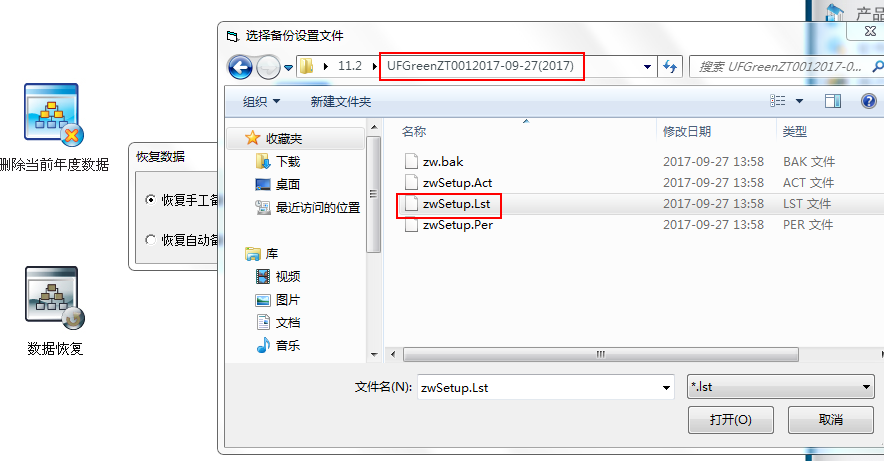Change view with the view layout icon

tap(778, 101)
